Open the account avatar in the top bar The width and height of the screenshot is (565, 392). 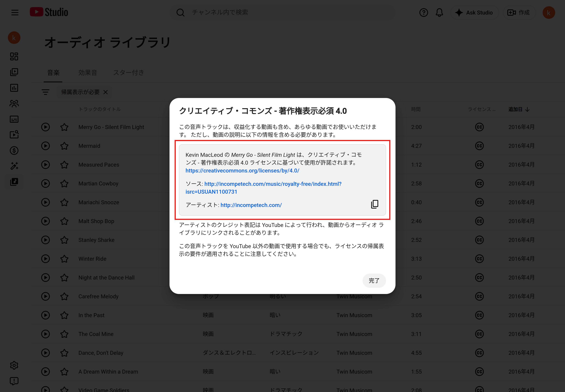pyautogui.click(x=549, y=13)
